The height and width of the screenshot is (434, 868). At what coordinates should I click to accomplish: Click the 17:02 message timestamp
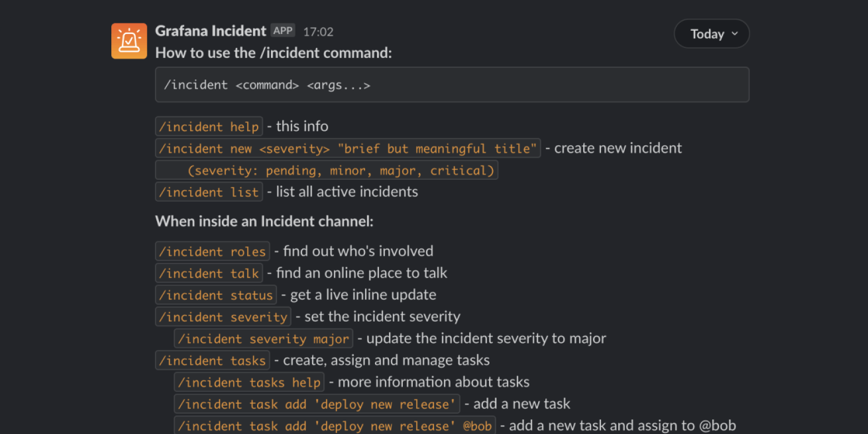point(318,32)
